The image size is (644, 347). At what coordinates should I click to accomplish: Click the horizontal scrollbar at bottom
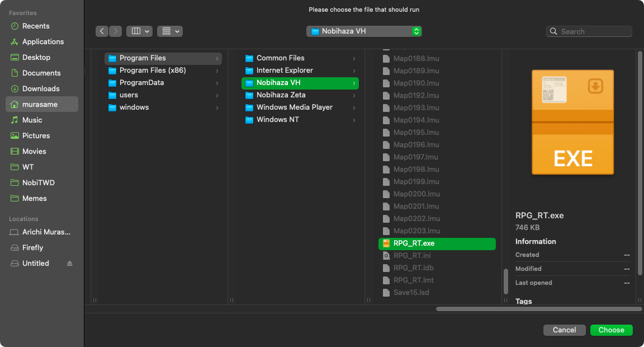pos(538,308)
